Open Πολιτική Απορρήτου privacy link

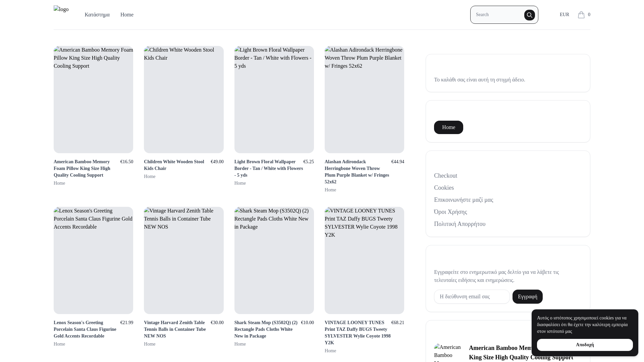[x=460, y=224]
